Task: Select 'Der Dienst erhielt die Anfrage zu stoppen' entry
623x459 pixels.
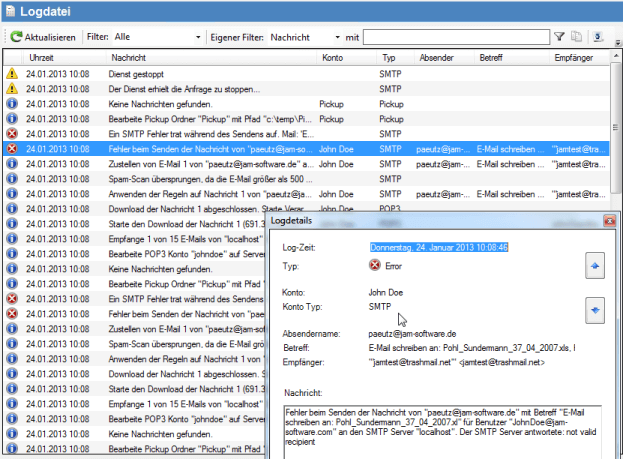Action: (x=184, y=89)
